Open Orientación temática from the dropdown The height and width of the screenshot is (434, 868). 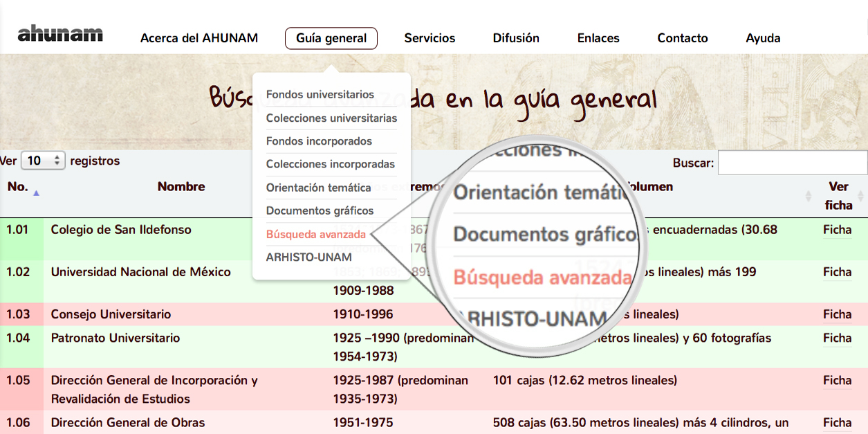(x=319, y=188)
